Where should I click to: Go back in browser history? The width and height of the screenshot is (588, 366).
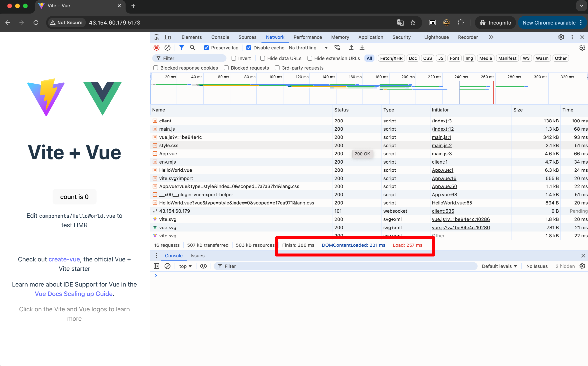click(x=8, y=23)
